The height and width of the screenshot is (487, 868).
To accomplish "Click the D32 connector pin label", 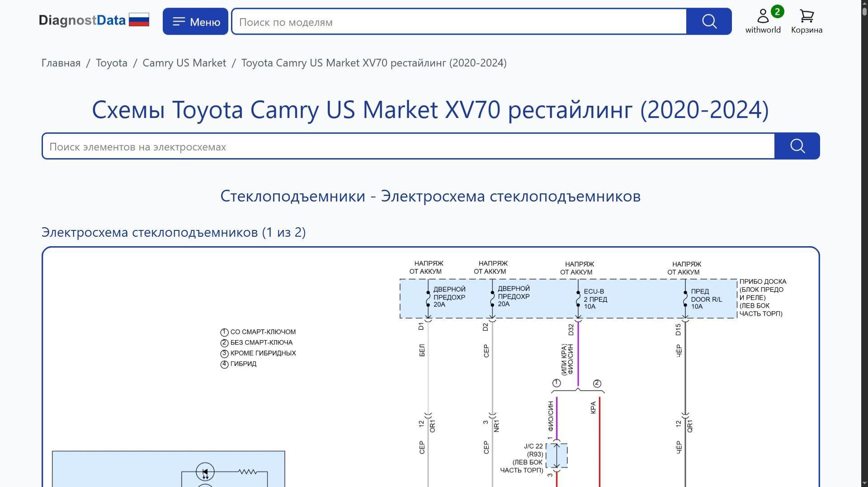I will pyautogui.click(x=571, y=329).
